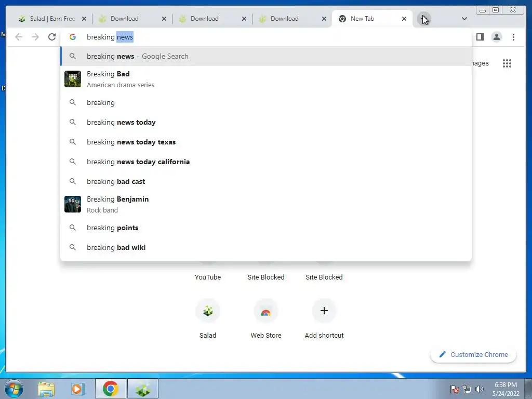Open the Chrome three-dot menu

pos(513,37)
